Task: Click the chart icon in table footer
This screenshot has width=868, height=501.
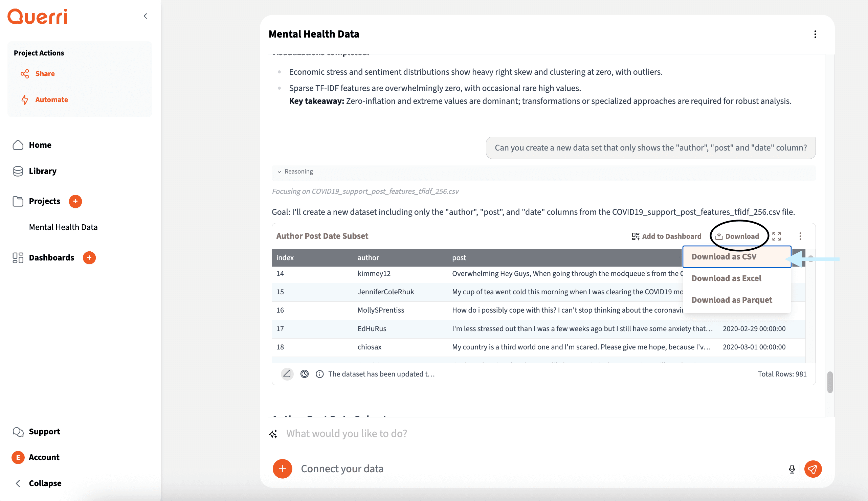Action: click(287, 374)
